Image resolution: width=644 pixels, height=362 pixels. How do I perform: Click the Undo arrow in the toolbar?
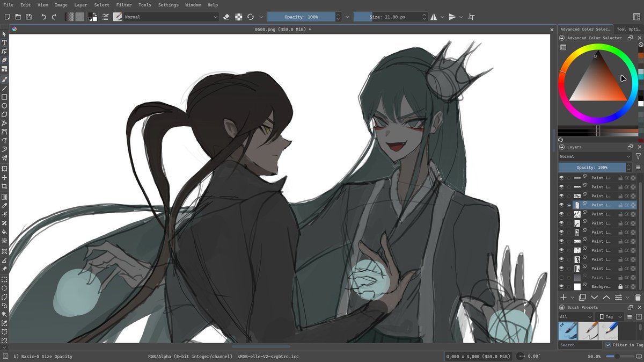[x=44, y=17]
